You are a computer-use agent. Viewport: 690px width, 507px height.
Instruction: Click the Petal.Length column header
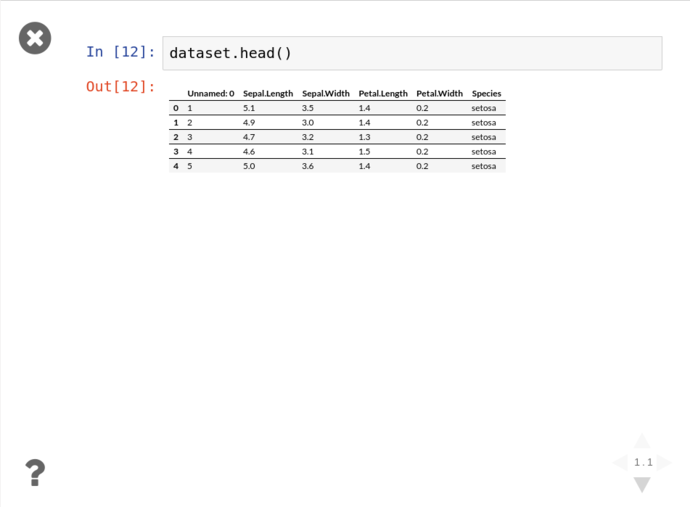click(383, 94)
